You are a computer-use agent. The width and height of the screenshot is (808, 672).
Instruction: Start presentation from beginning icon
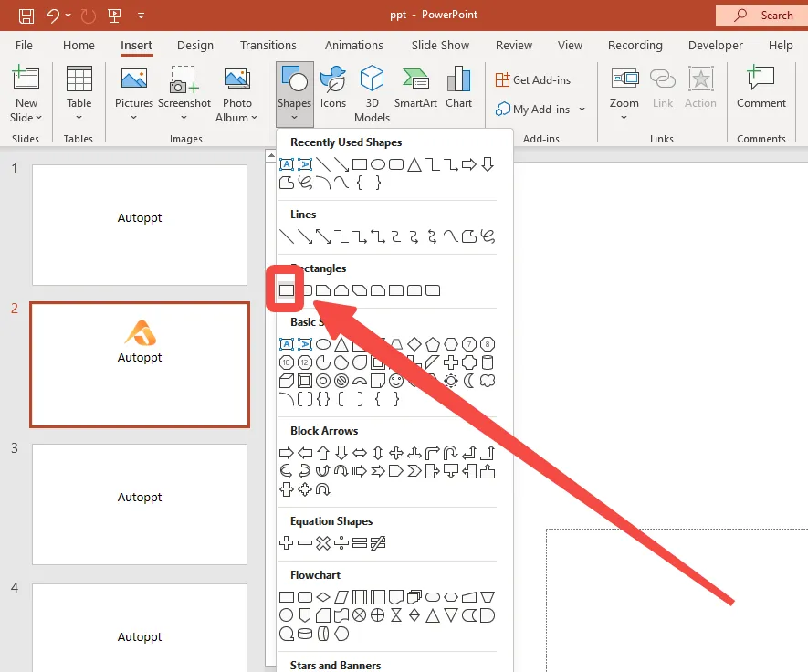pos(114,16)
